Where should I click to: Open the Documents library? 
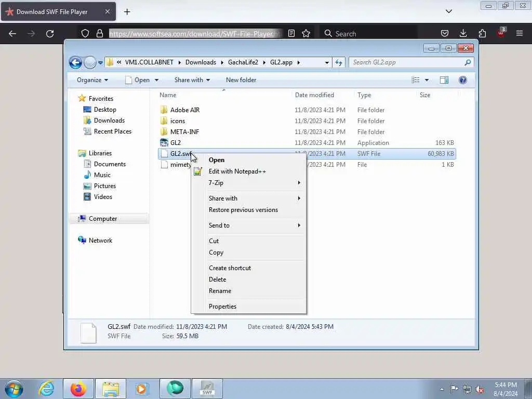[x=110, y=164]
